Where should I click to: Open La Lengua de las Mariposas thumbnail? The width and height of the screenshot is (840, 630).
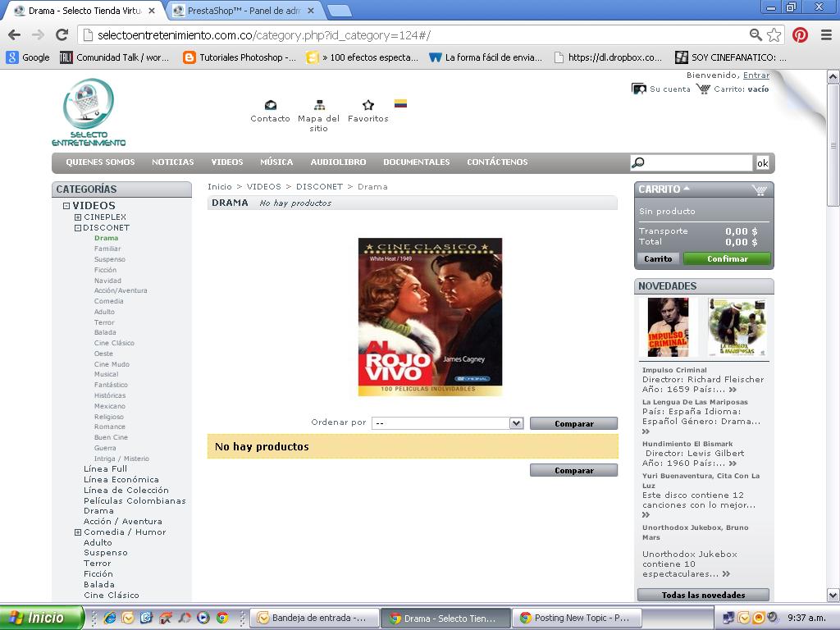[737, 327]
